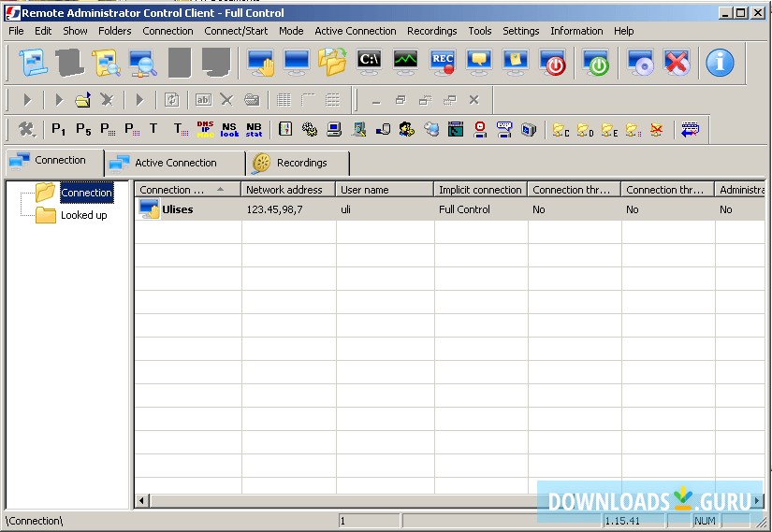The image size is (772, 532).
Task: Click the NS look tool icon
Action: pyautogui.click(x=229, y=129)
